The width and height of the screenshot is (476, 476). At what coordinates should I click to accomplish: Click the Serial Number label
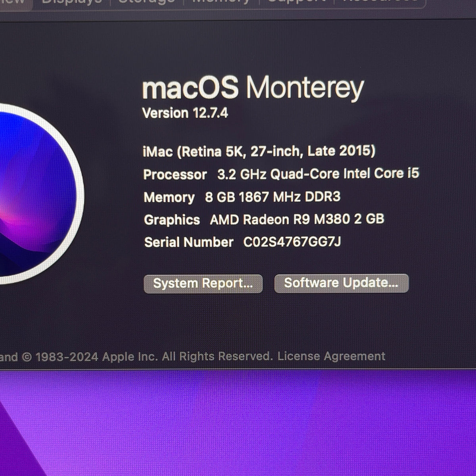189,242
